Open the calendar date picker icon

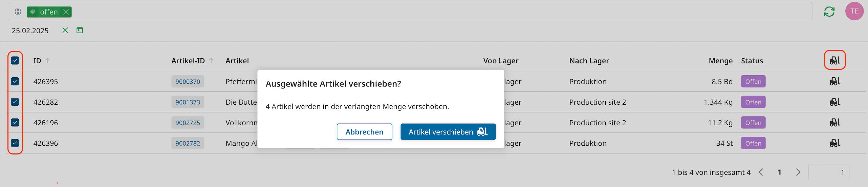tap(80, 30)
